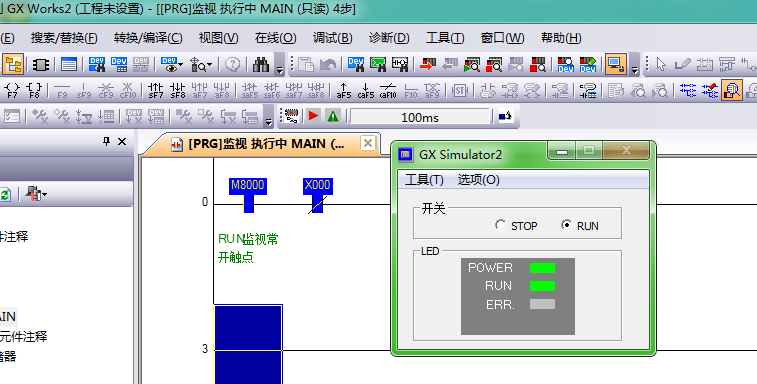Close the MAIN program monitor tab
Image resolution: width=757 pixels, height=384 pixels.
pos(368,143)
